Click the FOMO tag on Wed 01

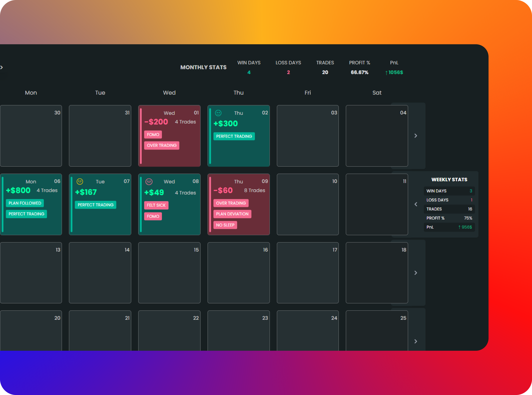(x=153, y=135)
